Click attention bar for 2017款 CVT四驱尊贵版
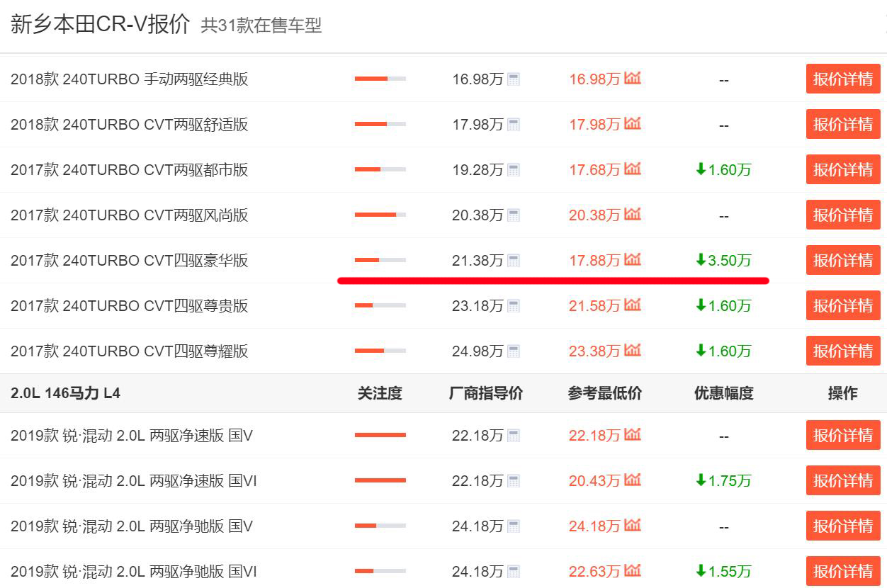 click(x=380, y=305)
